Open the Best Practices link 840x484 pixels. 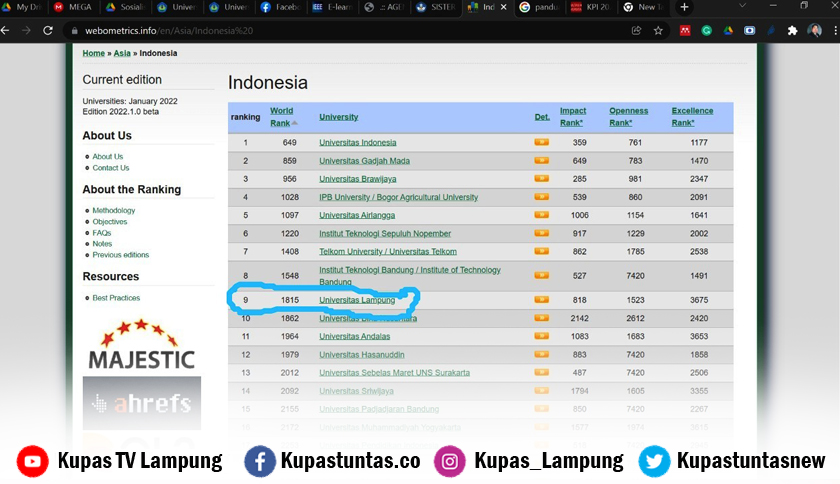116,297
